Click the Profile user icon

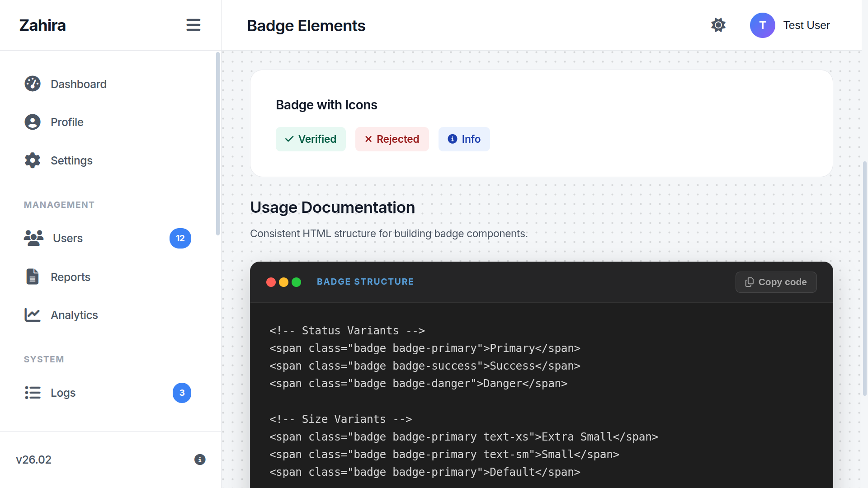coord(33,122)
